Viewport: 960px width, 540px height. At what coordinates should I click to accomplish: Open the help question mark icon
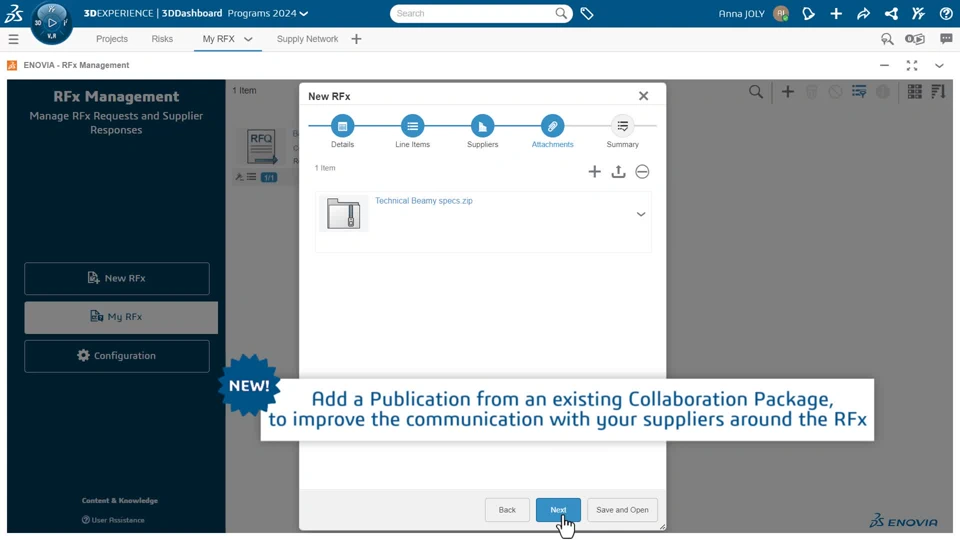pos(946,13)
